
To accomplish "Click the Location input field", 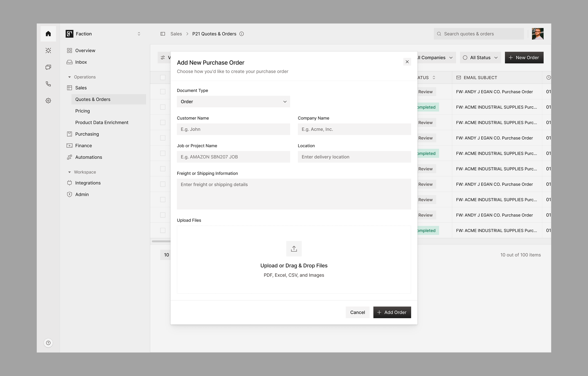I will coord(354,157).
